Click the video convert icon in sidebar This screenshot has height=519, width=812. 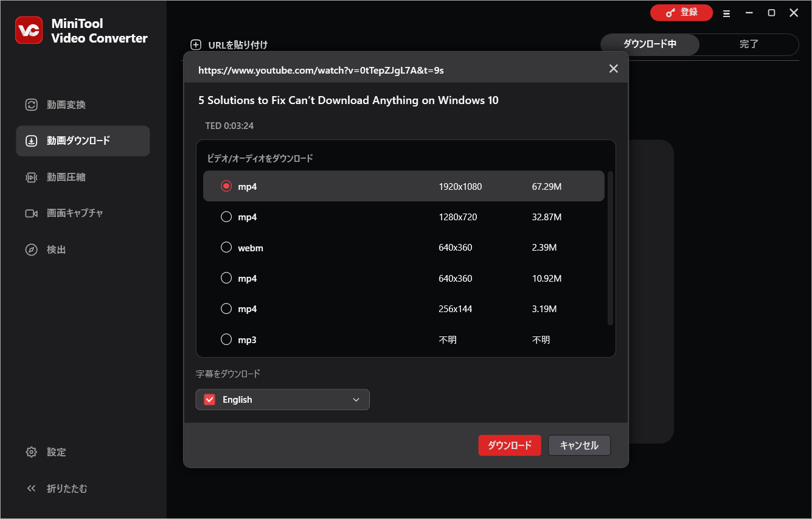tap(31, 105)
